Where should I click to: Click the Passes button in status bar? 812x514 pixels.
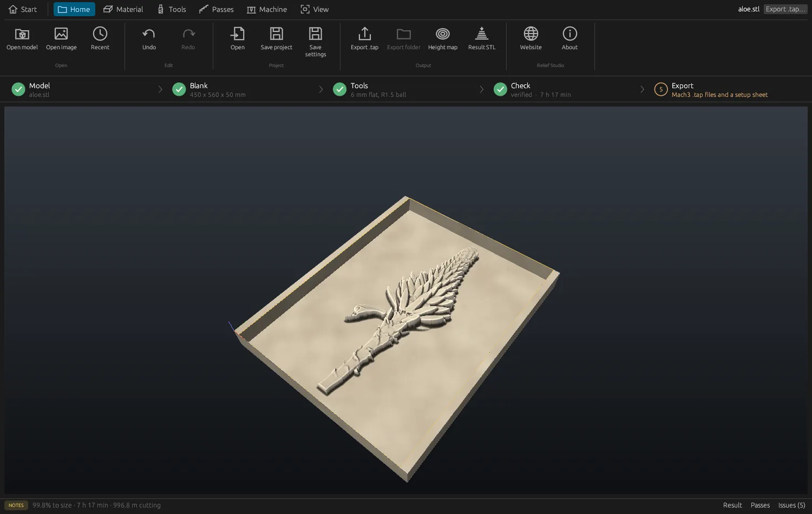(x=760, y=505)
